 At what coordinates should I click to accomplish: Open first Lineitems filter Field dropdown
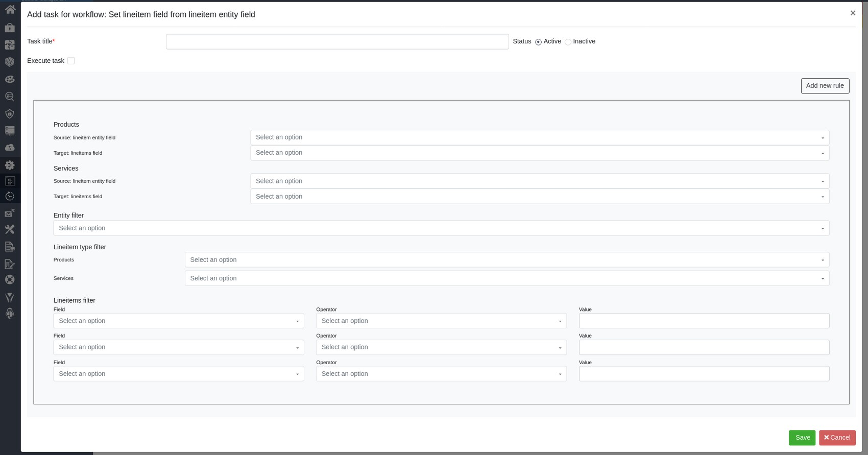coord(179,321)
